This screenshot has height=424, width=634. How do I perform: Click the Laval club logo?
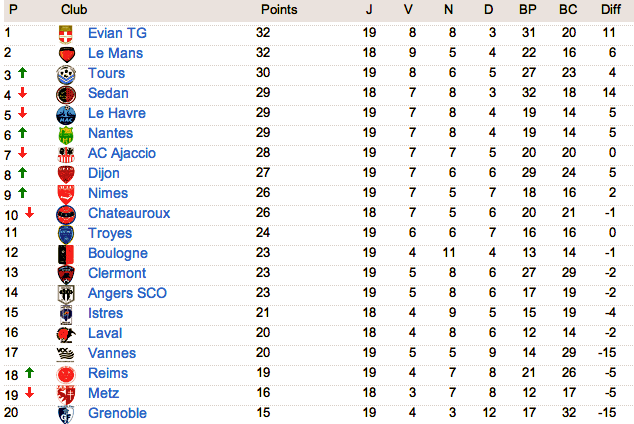66,334
